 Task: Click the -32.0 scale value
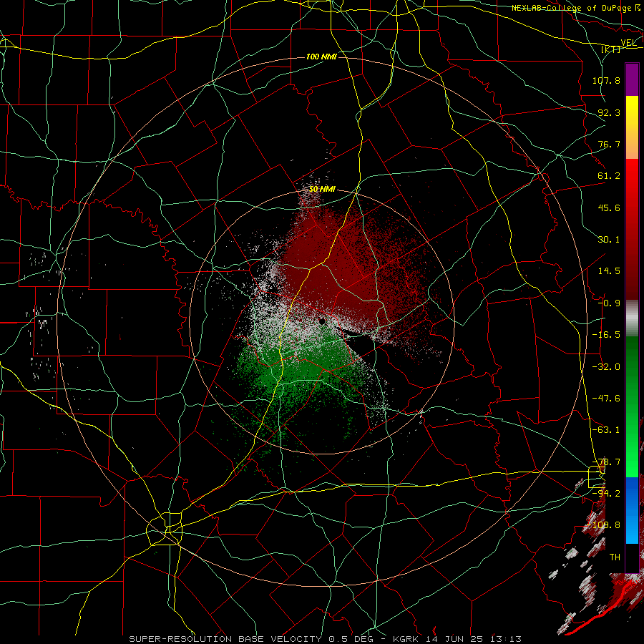(x=606, y=367)
